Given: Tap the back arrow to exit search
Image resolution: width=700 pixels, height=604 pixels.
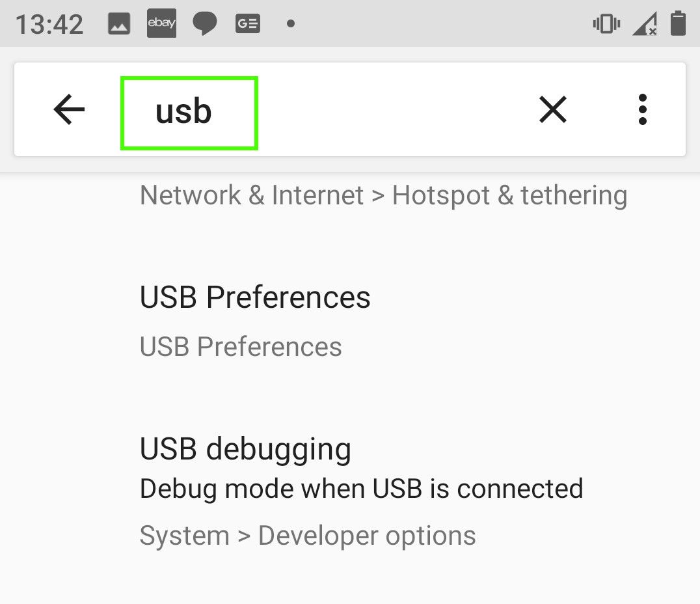Looking at the screenshot, I should (x=68, y=109).
